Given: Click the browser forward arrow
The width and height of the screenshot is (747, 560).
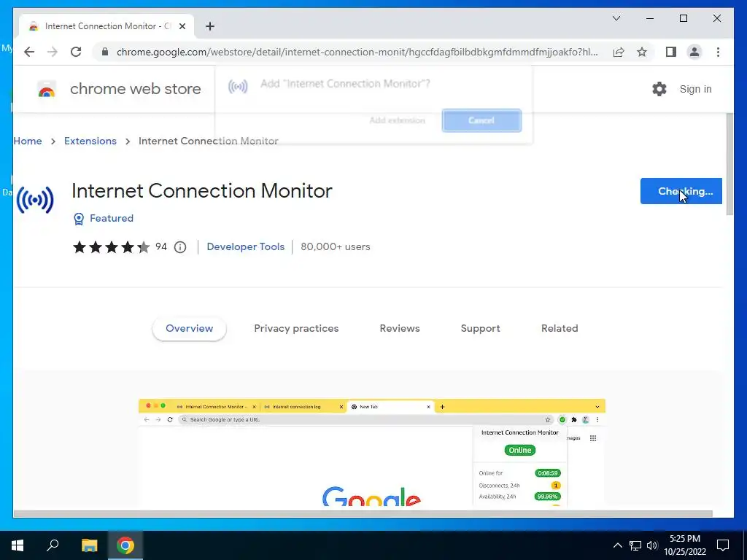Looking at the screenshot, I should [x=52, y=52].
